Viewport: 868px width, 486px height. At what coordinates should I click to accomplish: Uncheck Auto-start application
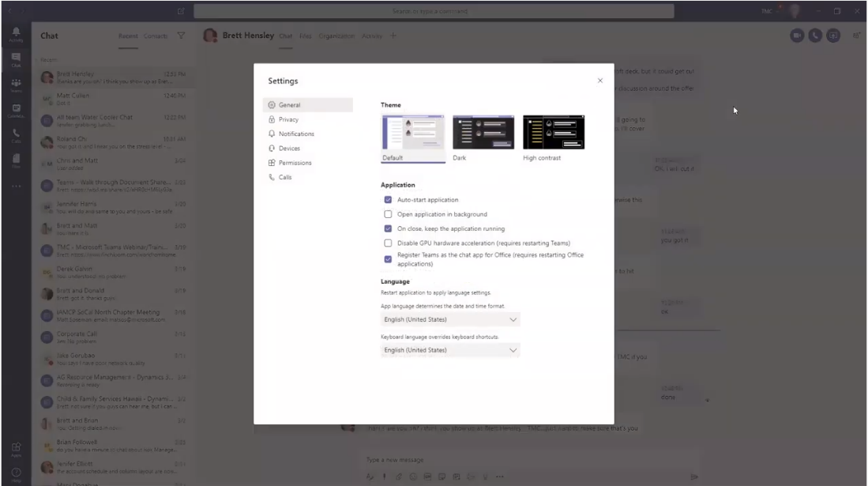click(388, 199)
